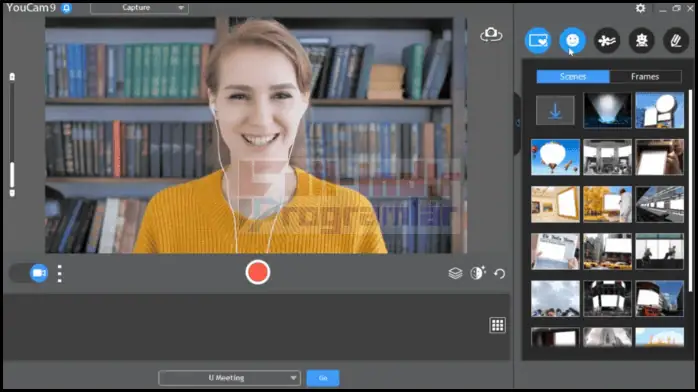
Task: Switch camera using the rotate camera icon
Action: coord(491,34)
